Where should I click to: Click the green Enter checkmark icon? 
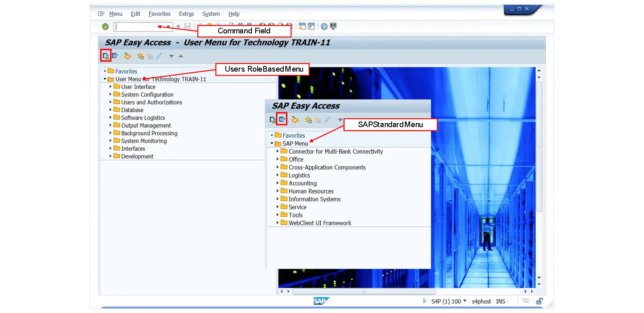[105, 27]
